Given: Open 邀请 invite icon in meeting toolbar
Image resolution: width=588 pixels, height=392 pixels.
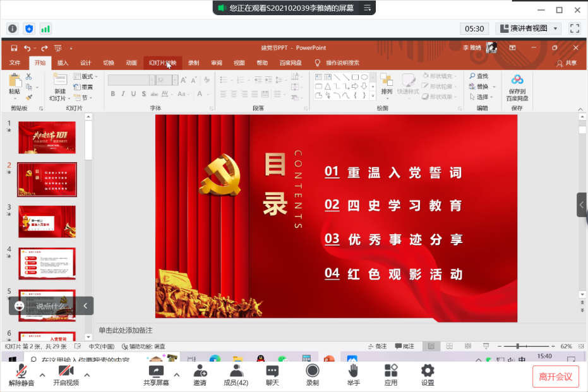Looking at the screenshot, I should (200, 371).
